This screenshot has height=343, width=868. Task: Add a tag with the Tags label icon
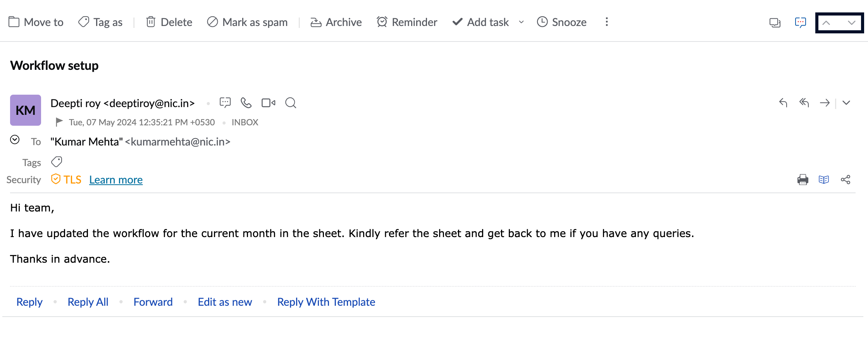(x=57, y=162)
